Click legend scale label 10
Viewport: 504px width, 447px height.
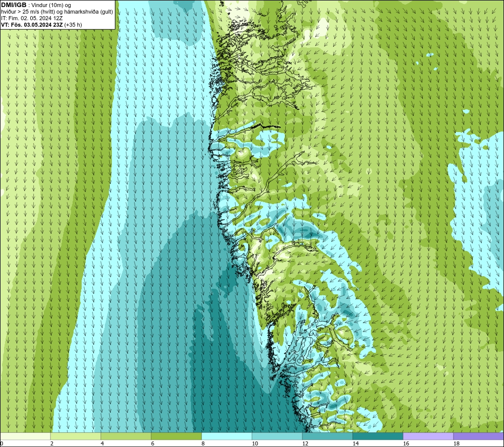pyautogui.click(x=255, y=443)
